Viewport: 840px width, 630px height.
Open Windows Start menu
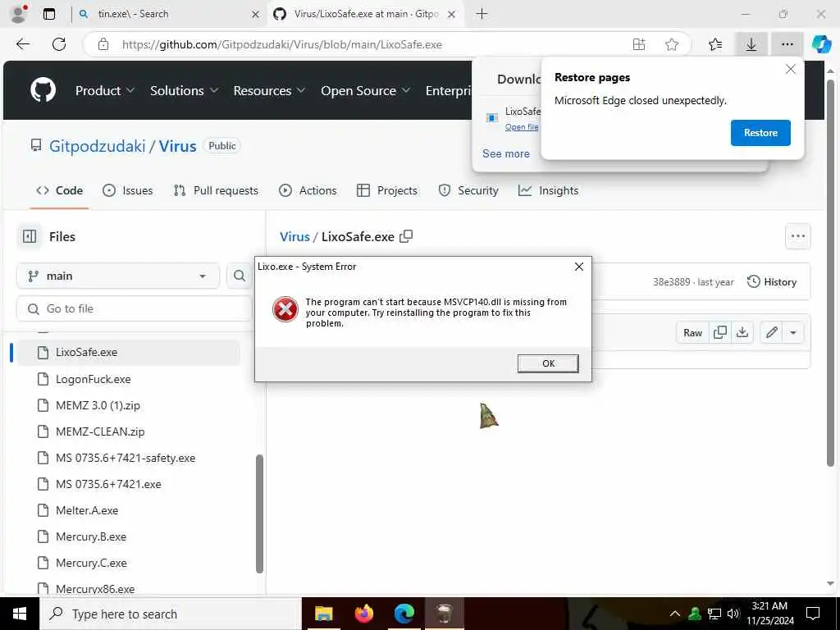click(x=20, y=614)
